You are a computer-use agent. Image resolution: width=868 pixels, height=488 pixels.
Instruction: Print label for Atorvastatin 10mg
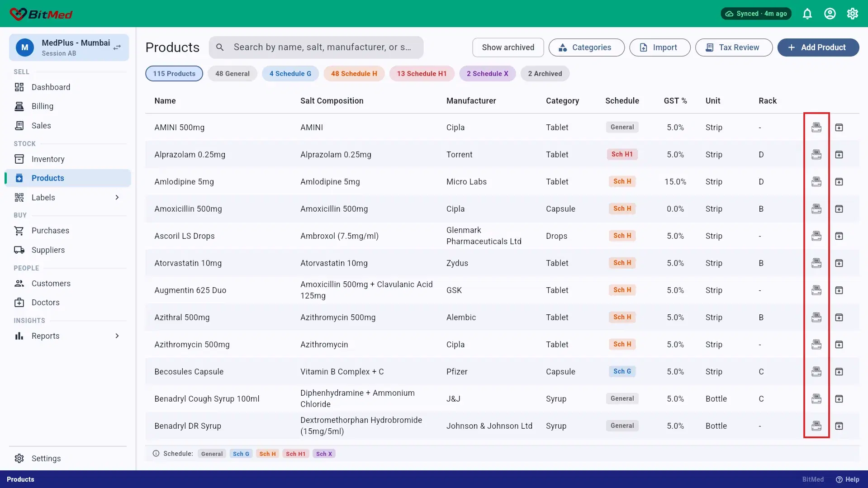point(816,263)
